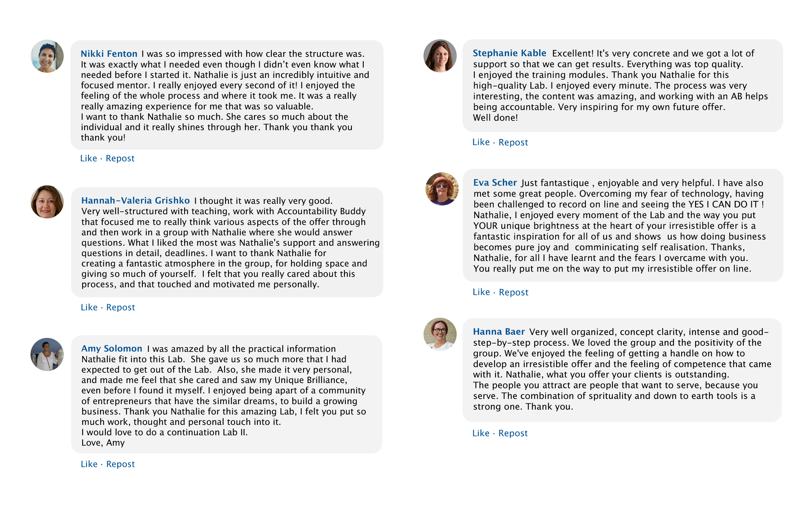Repost Hanna Baer's testimonial
The height and width of the screenshot is (507, 812).
(513, 433)
